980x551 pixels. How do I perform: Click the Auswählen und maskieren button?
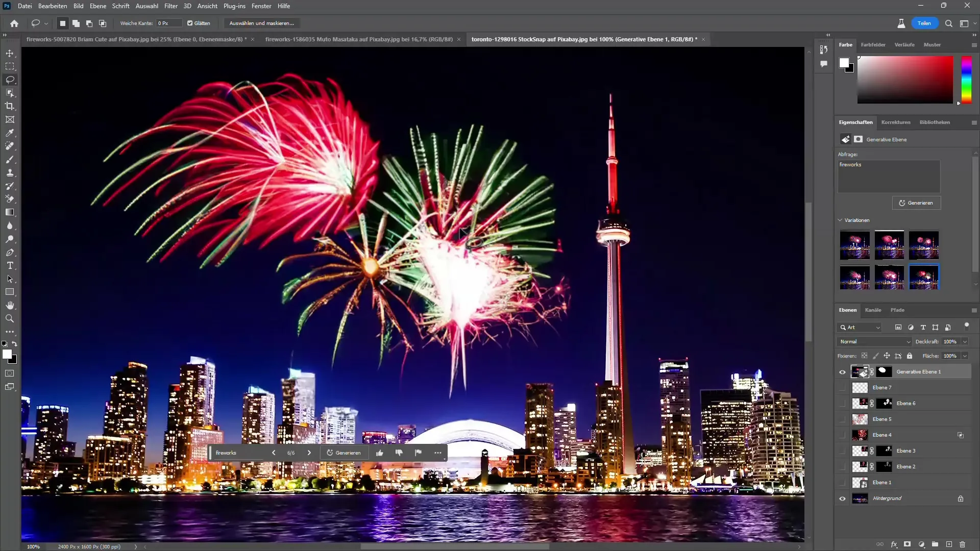click(262, 23)
